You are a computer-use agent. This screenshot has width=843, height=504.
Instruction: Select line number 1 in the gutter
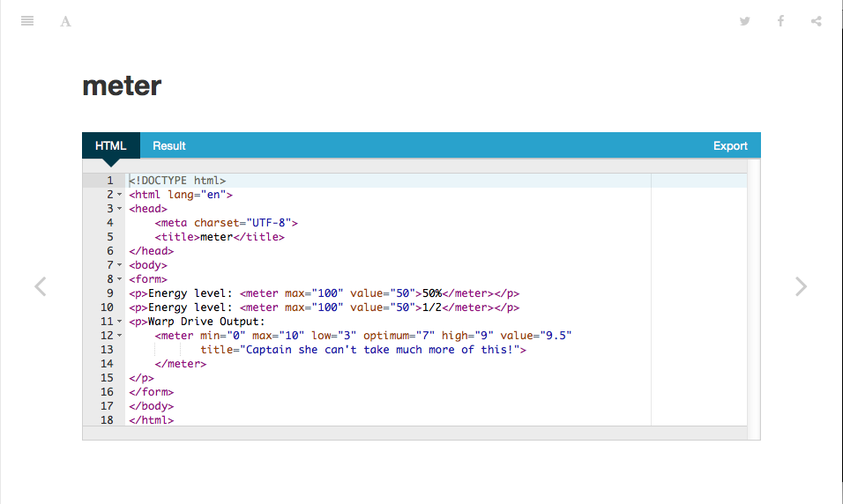point(110,181)
